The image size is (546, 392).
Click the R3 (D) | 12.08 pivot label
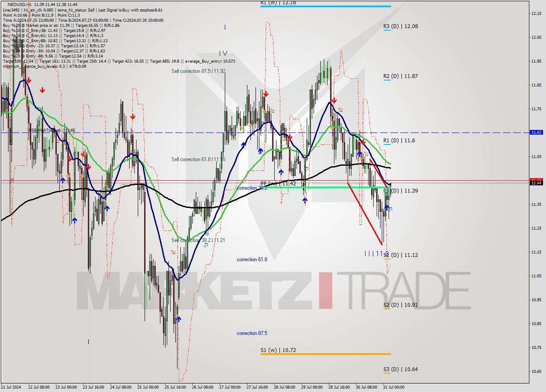click(x=400, y=26)
